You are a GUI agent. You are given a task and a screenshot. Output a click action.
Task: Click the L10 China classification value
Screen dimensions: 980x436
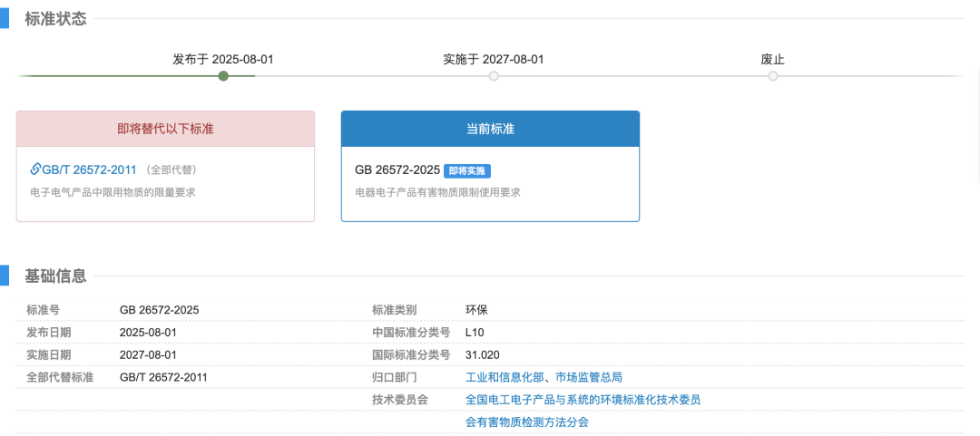475,332
